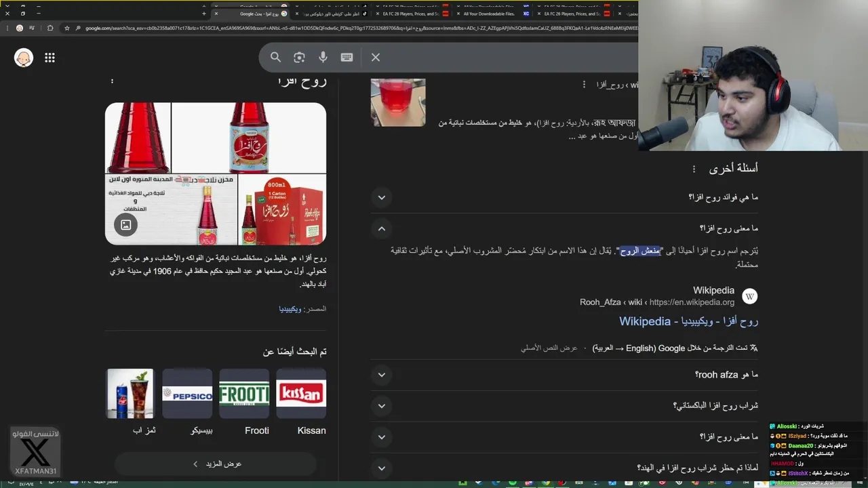868x488 pixels.
Task: Open the first result's three-dot menu
Action: [x=584, y=85]
